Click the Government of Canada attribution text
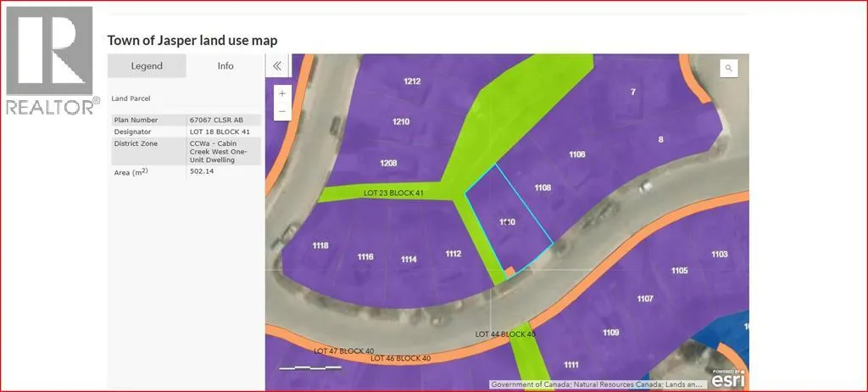The height and width of the screenshot is (392, 868). pos(598,384)
